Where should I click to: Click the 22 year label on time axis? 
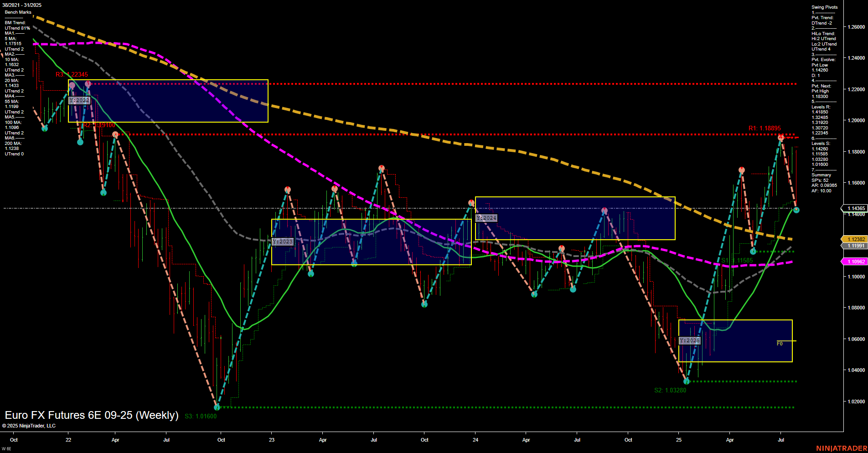[68, 440]
